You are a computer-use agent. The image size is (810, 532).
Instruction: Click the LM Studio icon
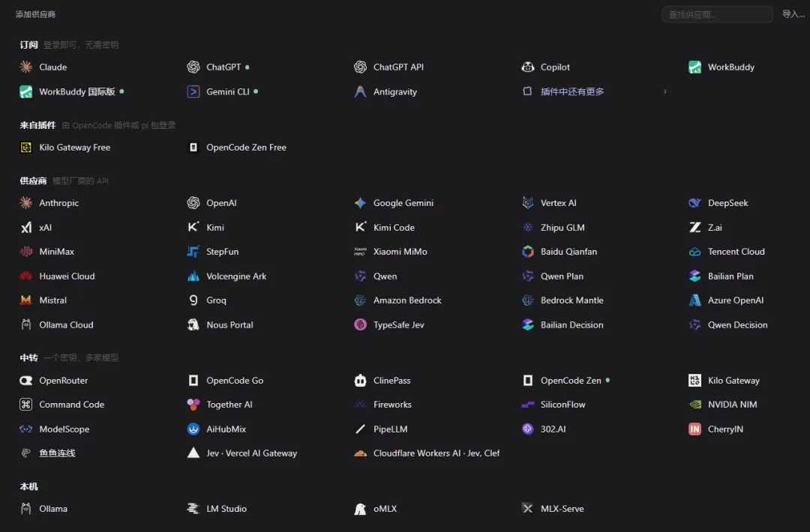[193, 509]
